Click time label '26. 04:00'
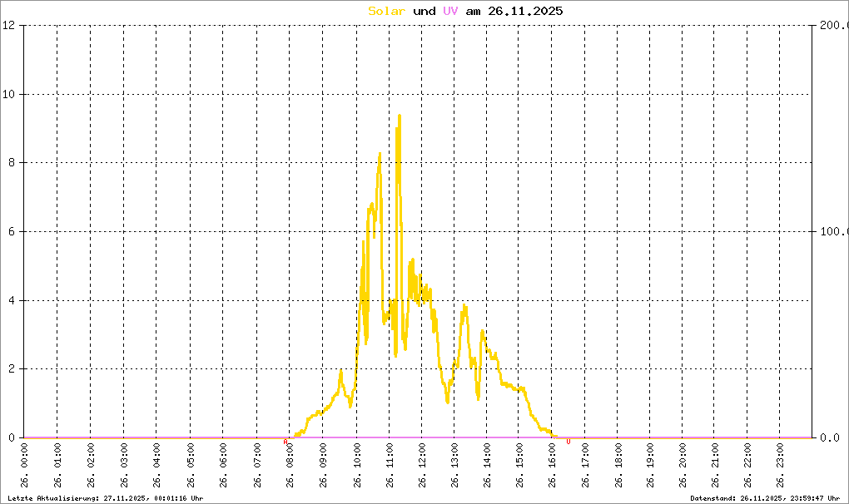 point(156,465)
